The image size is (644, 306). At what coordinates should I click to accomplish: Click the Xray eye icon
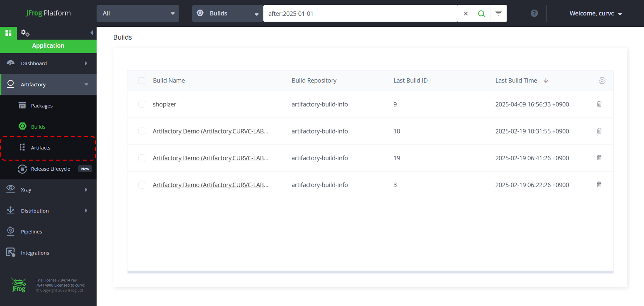tap(11, 189)
